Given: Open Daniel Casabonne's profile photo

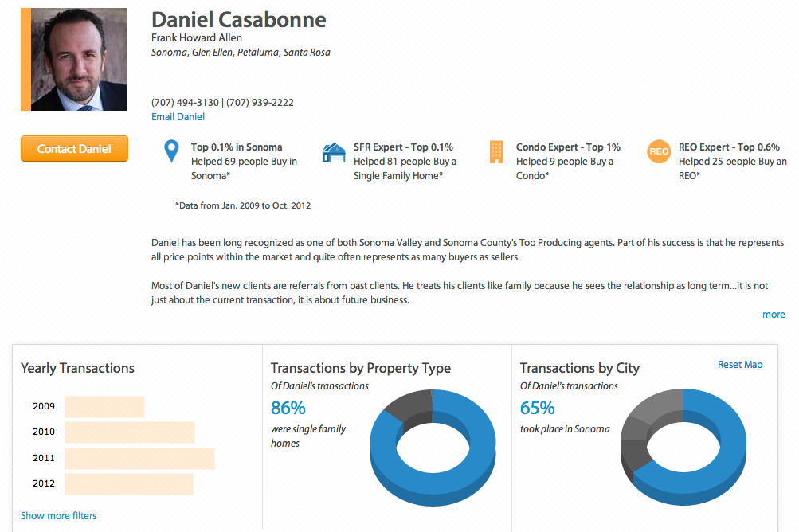Looking at the screenshot, I should (x=78, y=60).
